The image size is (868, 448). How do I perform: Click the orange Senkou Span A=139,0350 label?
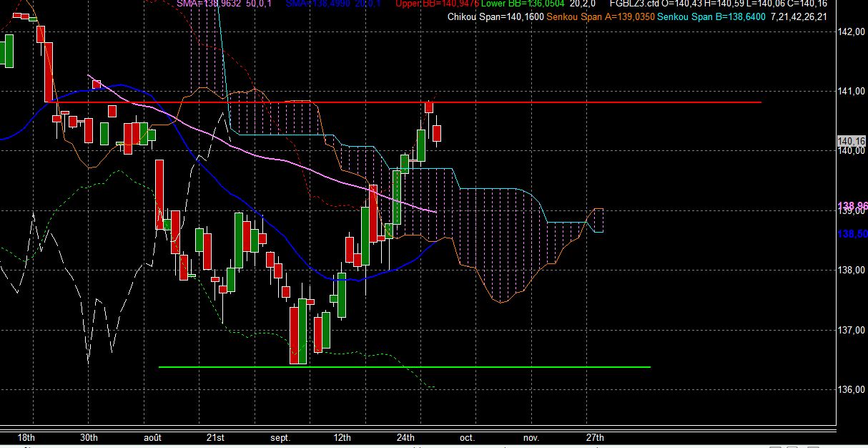tap(599, 16)
